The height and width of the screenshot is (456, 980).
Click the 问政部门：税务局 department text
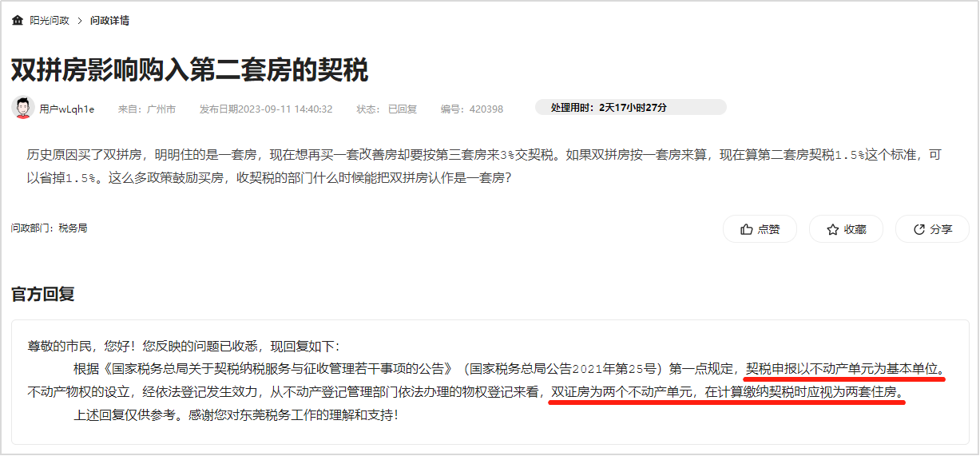(50, 228)
